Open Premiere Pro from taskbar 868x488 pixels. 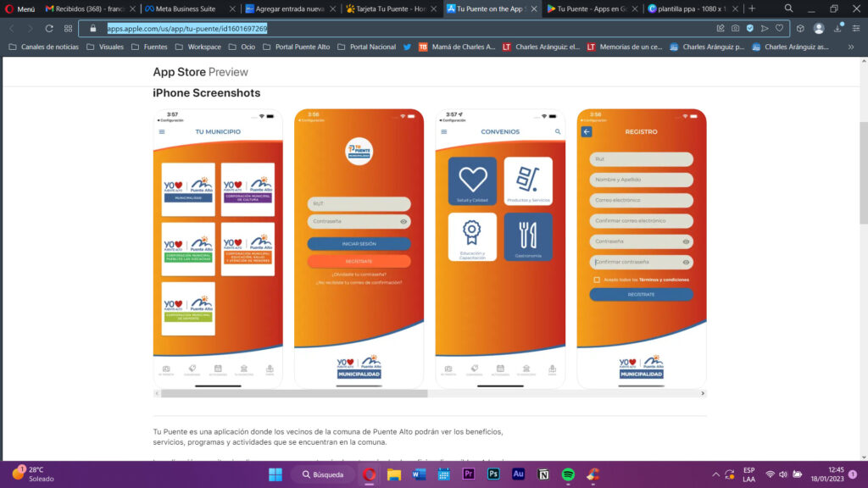click(468, 474)
